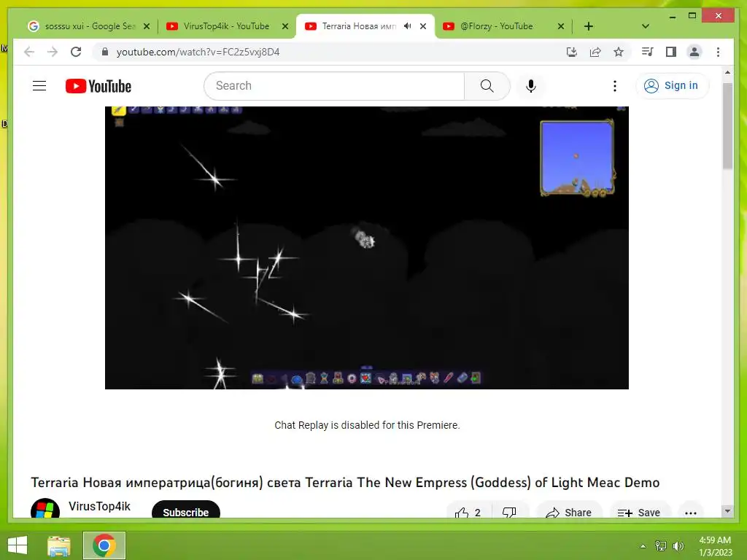Open File Explorer from the taskbar
747x560 pixels.
click(x=59, y=545)
